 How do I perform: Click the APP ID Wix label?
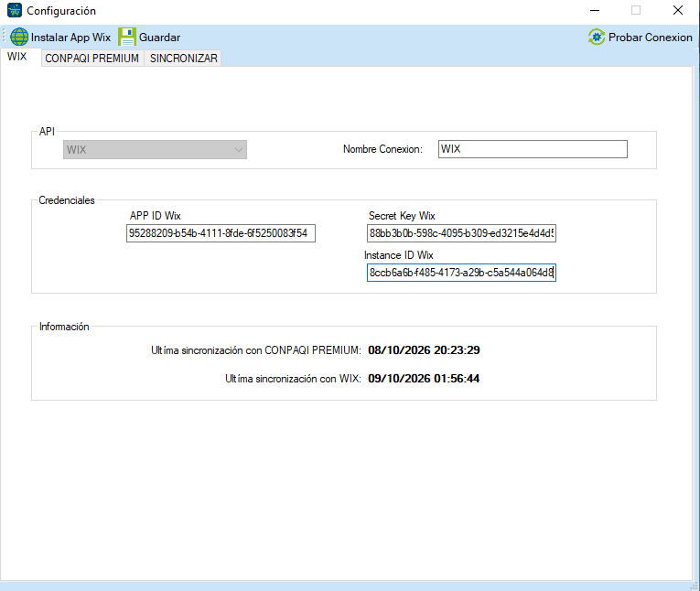(155, 216)
